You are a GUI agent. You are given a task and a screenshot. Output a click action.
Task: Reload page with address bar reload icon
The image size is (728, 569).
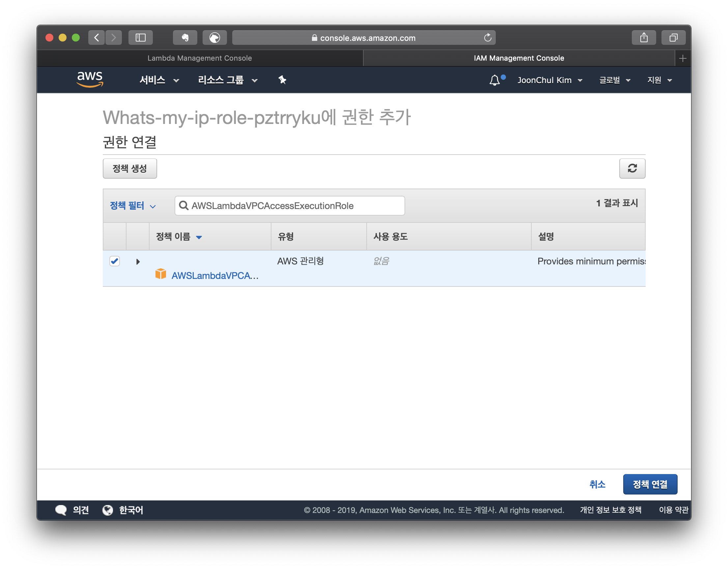pos(488,38)
